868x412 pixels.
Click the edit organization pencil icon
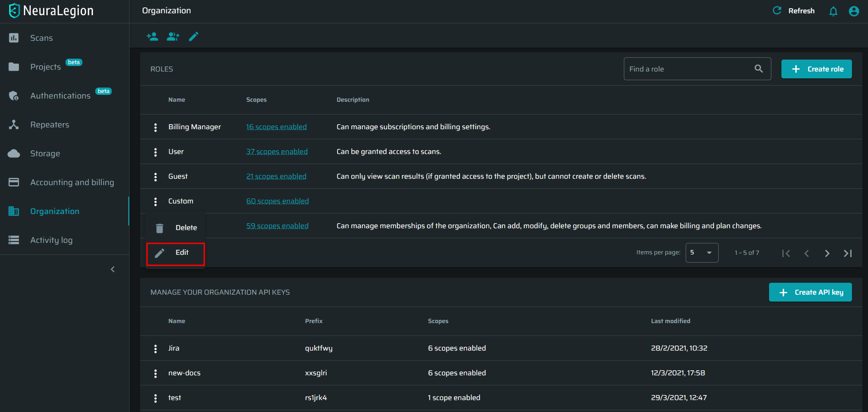pos(194,36)
